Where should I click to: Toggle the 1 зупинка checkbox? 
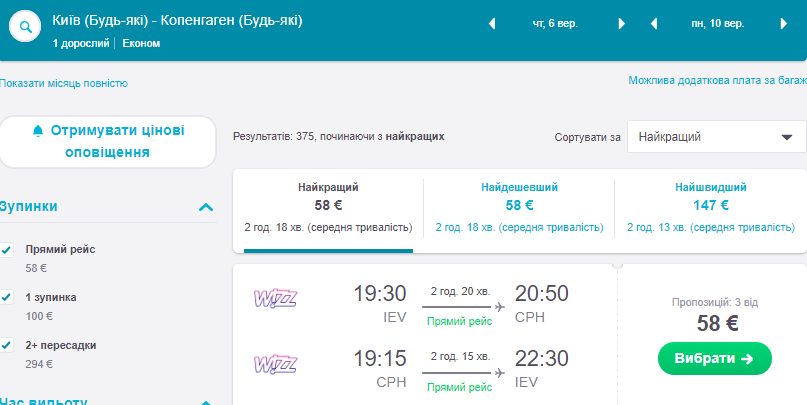pos(7,297)
